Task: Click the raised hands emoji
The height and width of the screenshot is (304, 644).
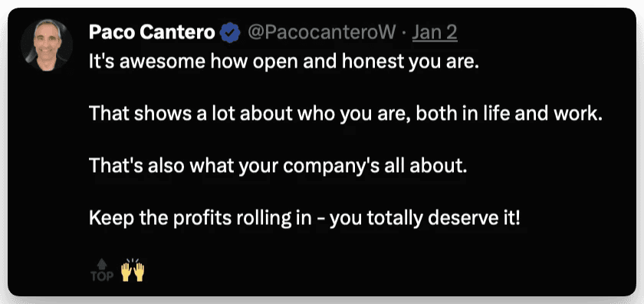Action: tap(133, 270)
